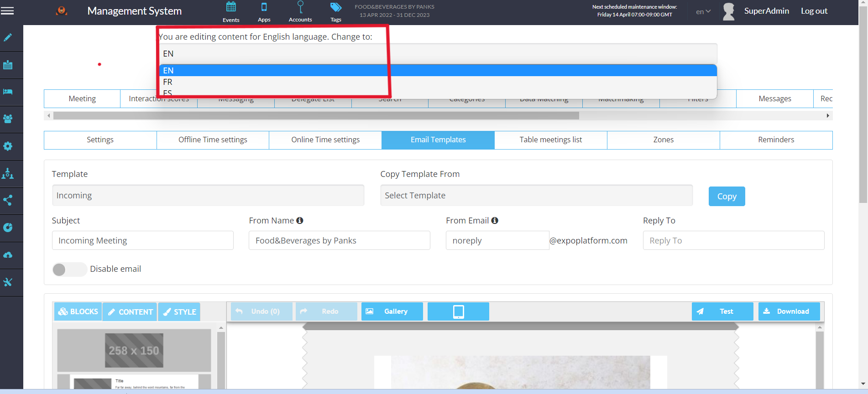Click the Redo button
The image size is (868, 394).
coord(326,311)
